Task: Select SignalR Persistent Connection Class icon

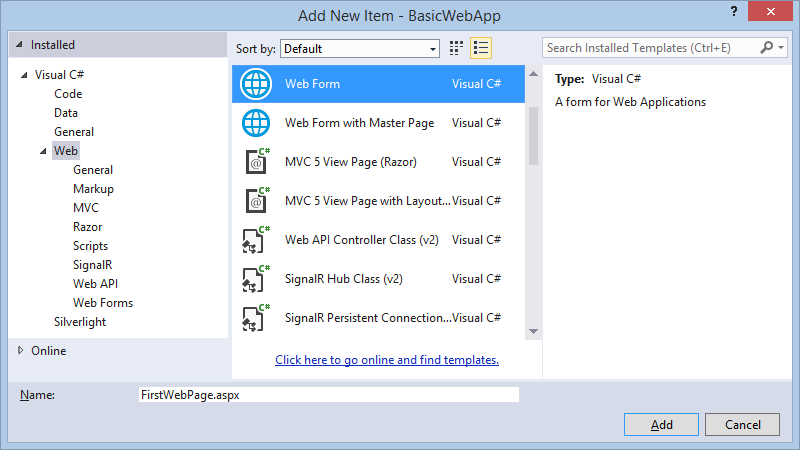Action: (256, 318)
